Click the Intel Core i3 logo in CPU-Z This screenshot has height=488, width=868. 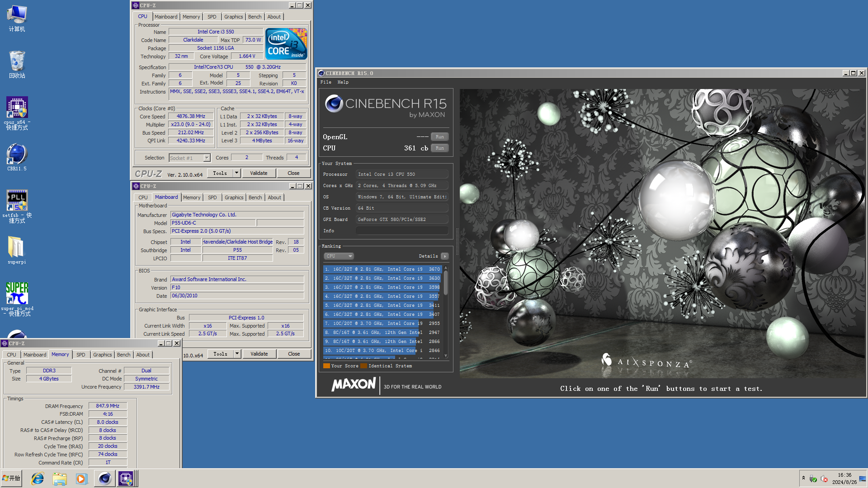[286, 44]
